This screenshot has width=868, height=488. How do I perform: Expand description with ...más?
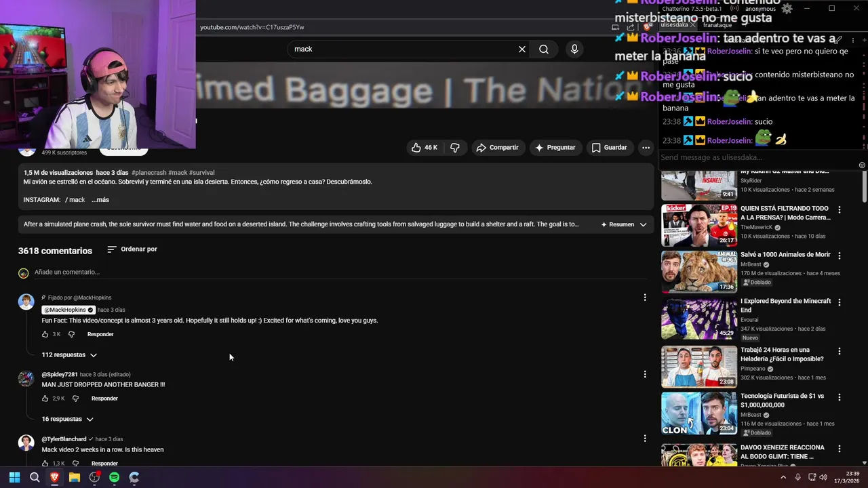(x=100, y=200)
